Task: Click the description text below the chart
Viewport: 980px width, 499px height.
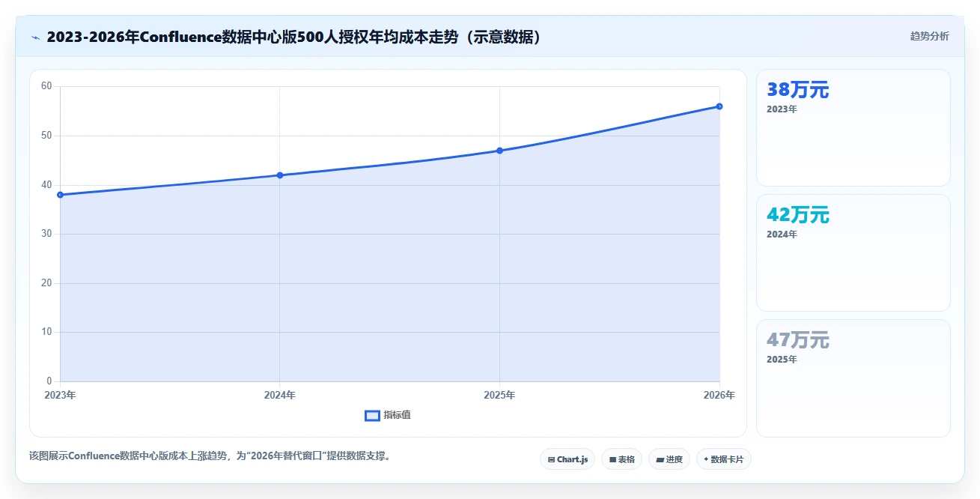Action: (210, 456)
